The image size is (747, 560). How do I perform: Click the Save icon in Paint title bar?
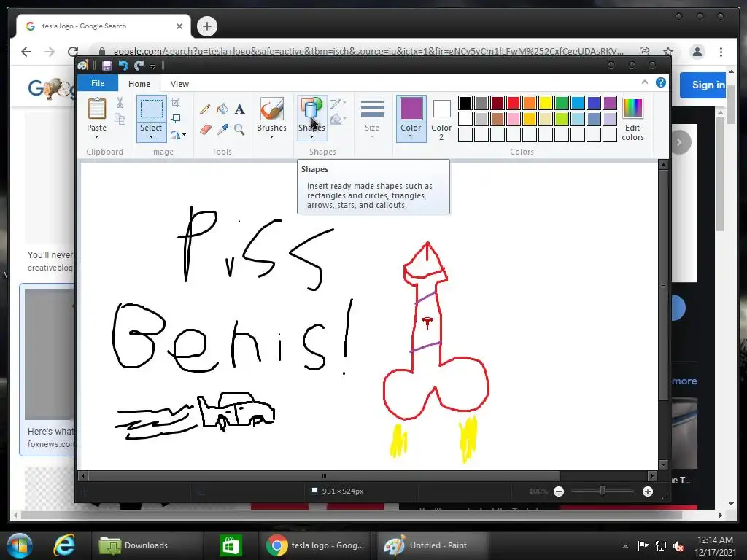coord(107,65)
